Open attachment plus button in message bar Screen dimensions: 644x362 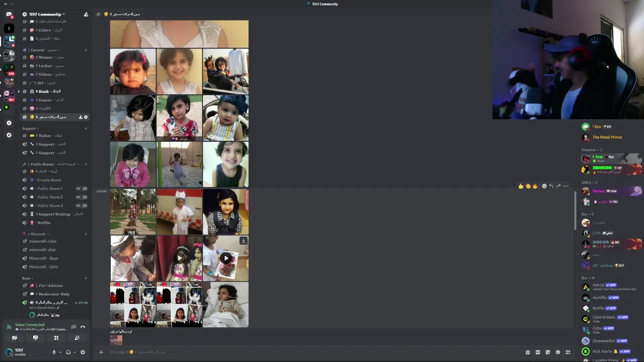tap(101, 352)
